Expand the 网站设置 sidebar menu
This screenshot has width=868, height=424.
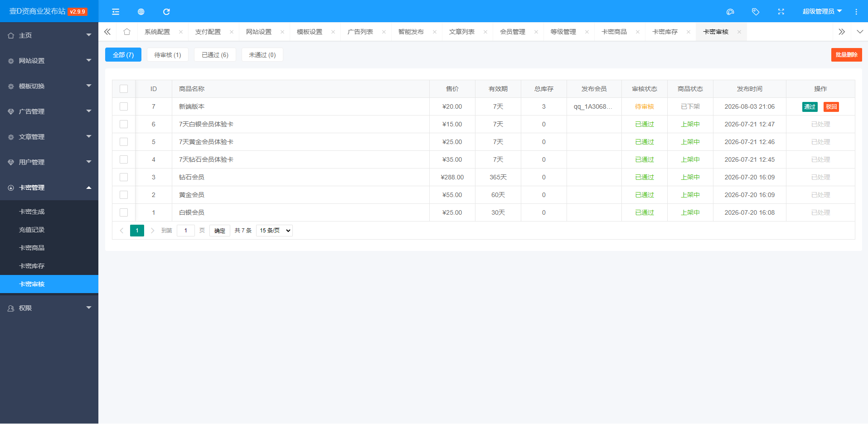click(x=49, y=61)
